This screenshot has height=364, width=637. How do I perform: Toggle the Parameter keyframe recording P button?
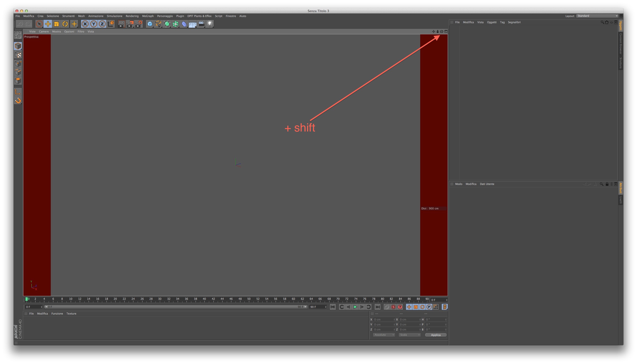(429, 307)
